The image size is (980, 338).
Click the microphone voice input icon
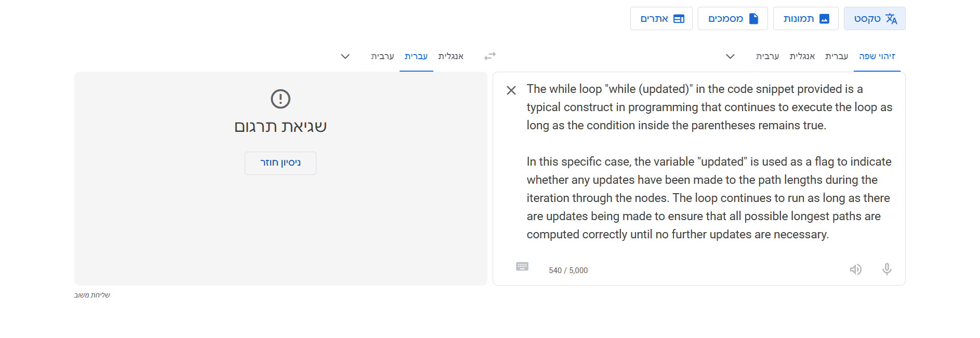click(886, 269)
